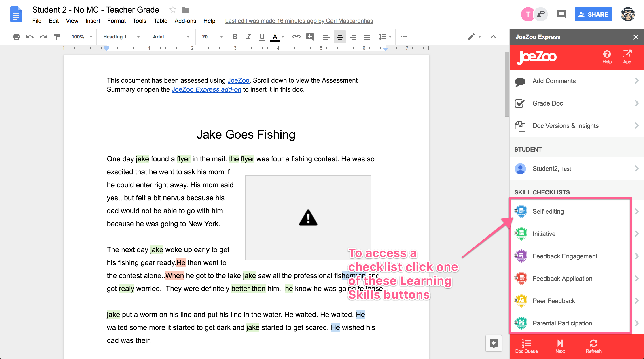Toggle italic formatting
Screen dimensions: 644x359
pyautogui.click(x=248, y=37)
